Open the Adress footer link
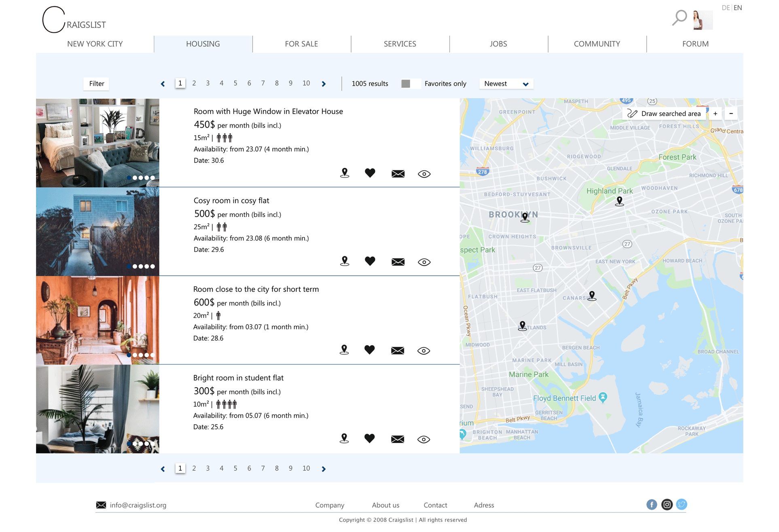The height and width of the screenshot is (532, 779). point(484,505)
